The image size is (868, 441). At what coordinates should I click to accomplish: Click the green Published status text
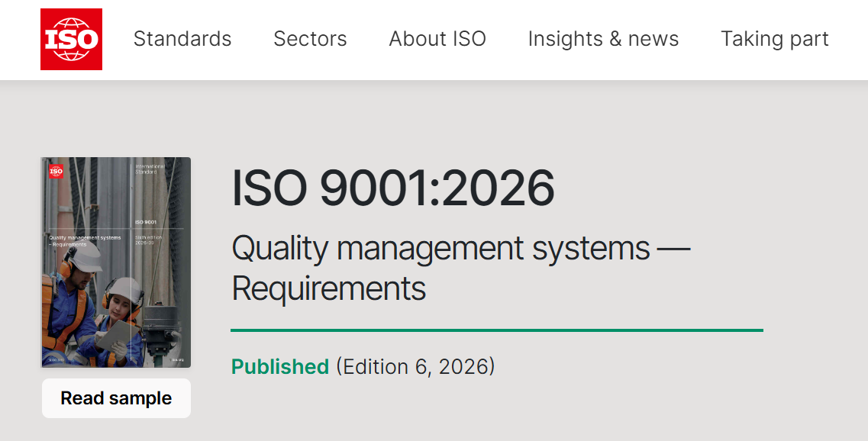[280, 366]
